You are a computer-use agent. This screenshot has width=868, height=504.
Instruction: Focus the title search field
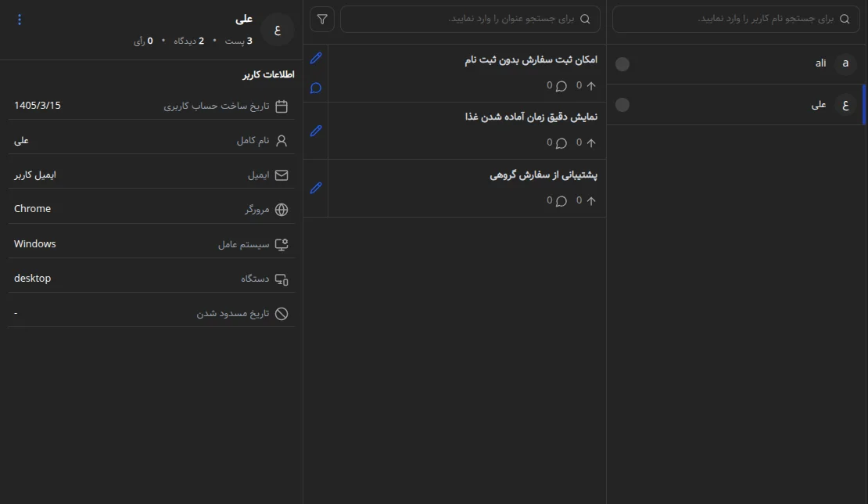tap(470, 20)
